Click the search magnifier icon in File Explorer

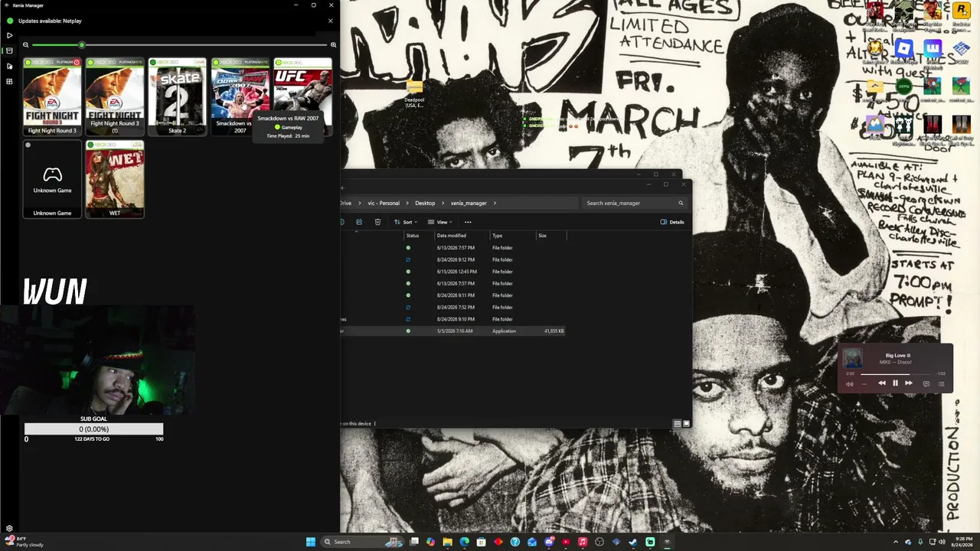681,203
